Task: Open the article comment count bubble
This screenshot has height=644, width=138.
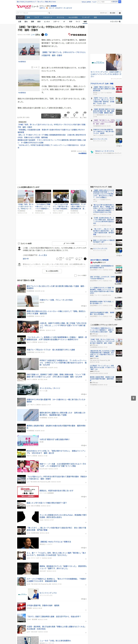Action: (33, 35)
